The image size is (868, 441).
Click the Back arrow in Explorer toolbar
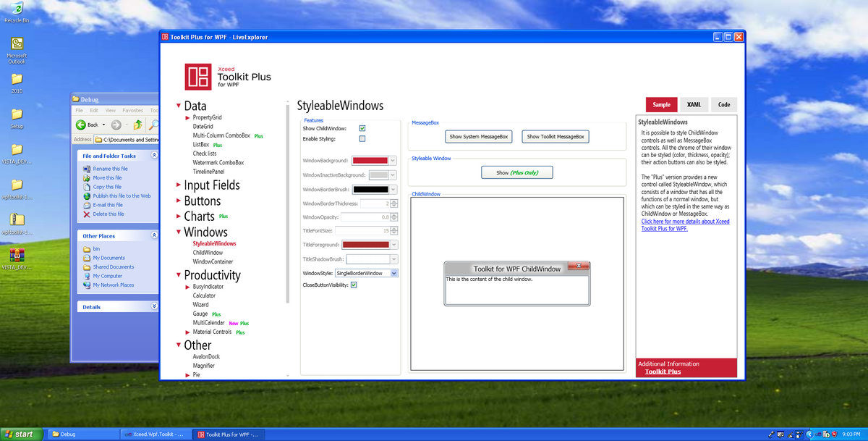pyautogui.click(x=82, y=125)
